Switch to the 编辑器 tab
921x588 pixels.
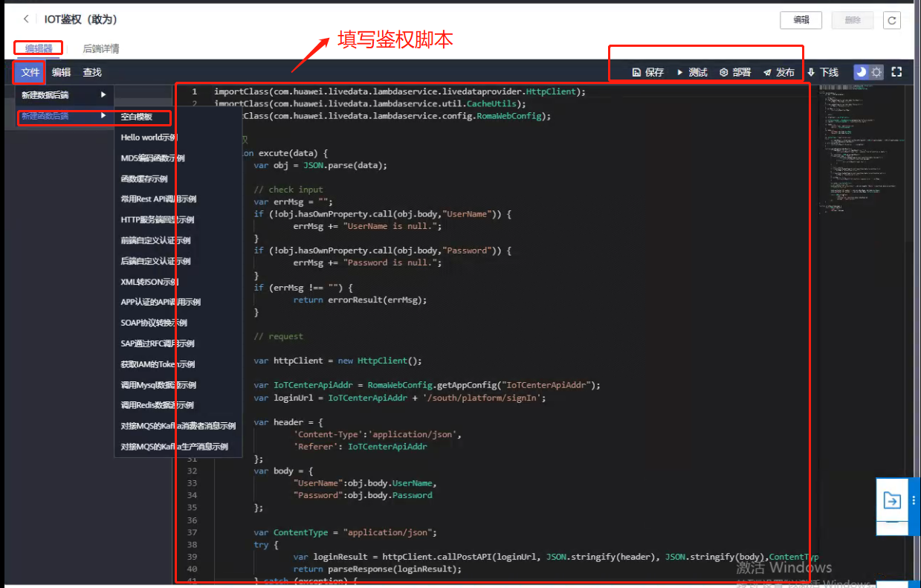[38, 49]
